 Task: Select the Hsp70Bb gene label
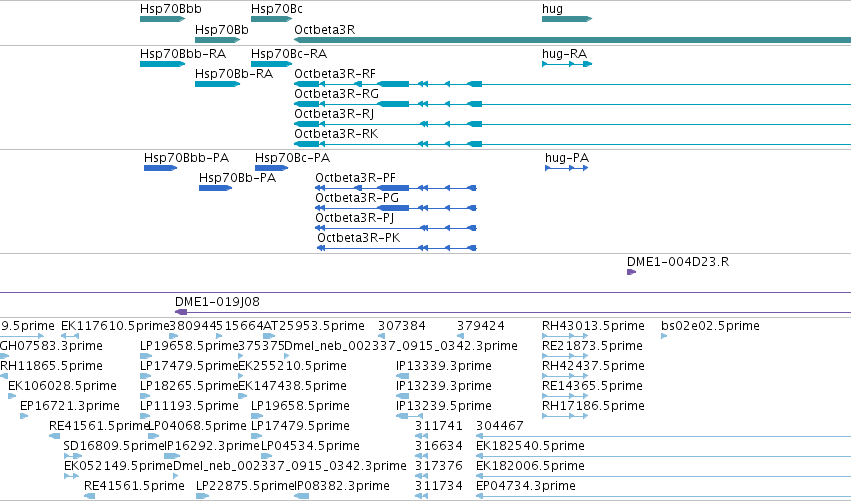(x=221, y=30)
